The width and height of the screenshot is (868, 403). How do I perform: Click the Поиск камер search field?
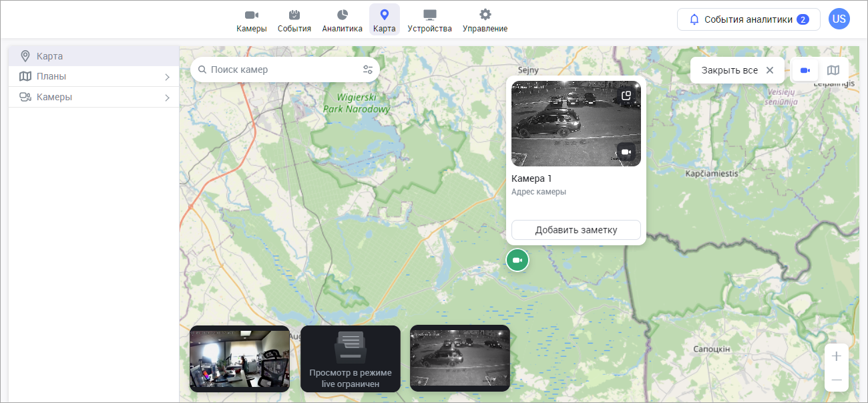point(280,70)
